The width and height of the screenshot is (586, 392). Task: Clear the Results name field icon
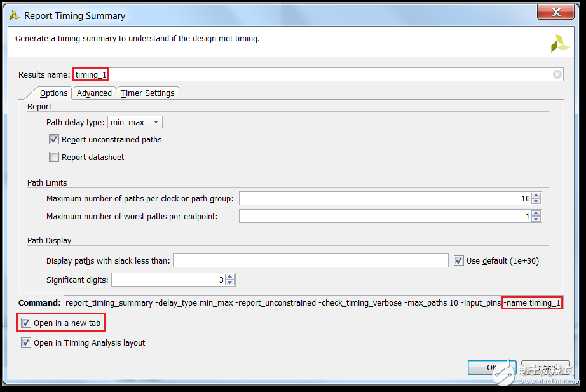[557, 74]
